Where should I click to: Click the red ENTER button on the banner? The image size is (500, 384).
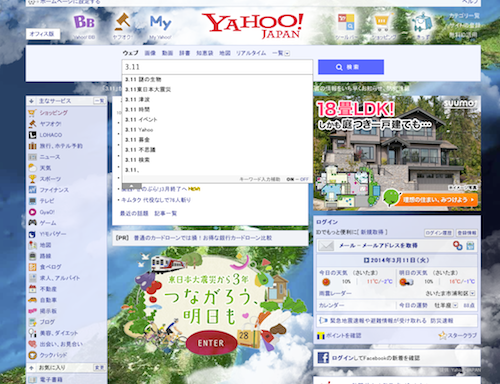[x=211, y=343]
